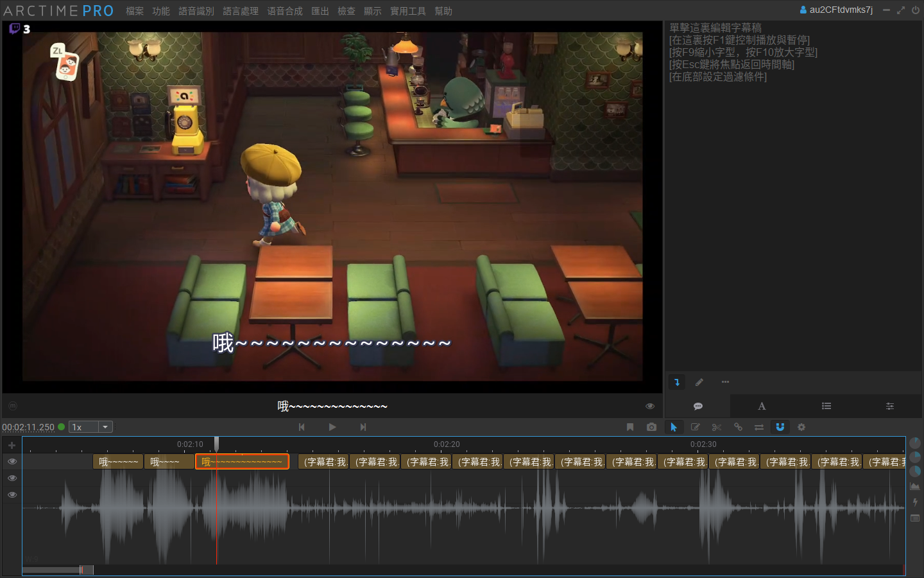Click the camera snapshot icon

coord(652,427)
